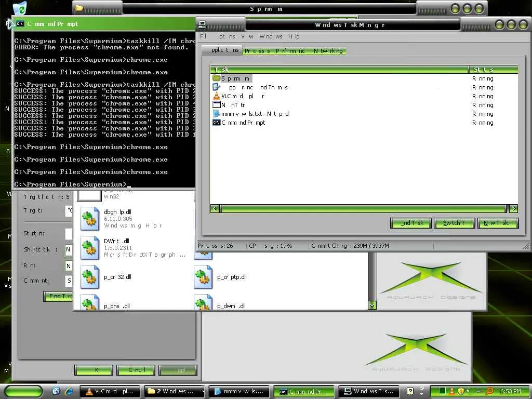Viewport: 532px width, 399px height.
Task: Click the VLC cone icon in the system tray
Action: (x=452, y=391)
